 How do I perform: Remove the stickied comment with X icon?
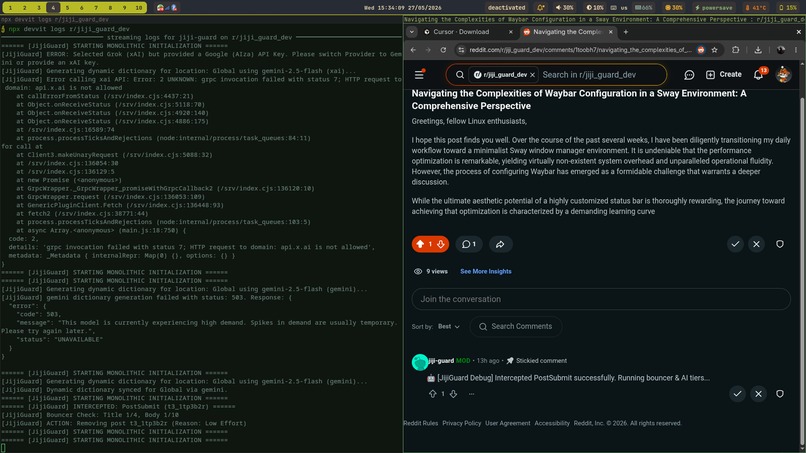(758, 394)
